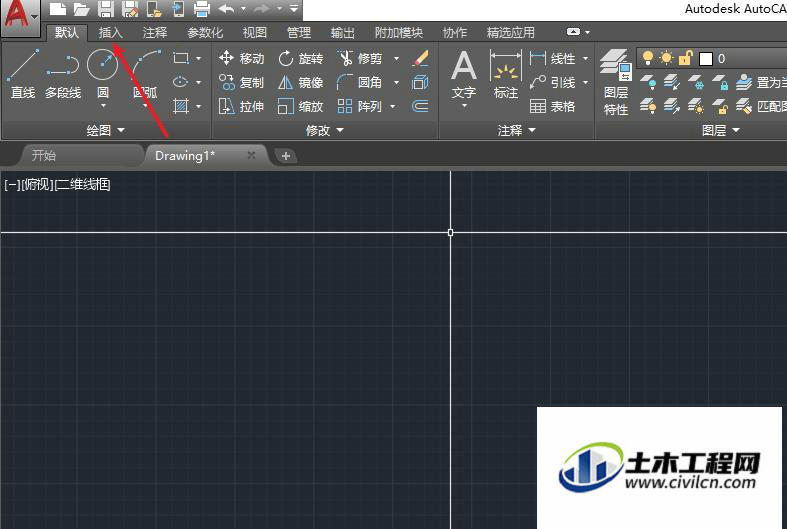Click layer Off icon (sheet with bulb)
787x529 pixels.
tap(648, 82)
